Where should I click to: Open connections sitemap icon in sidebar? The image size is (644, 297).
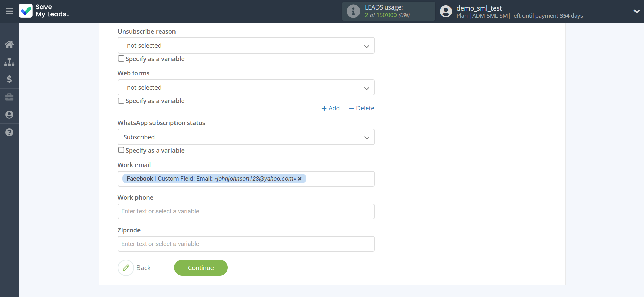[9, 62]
